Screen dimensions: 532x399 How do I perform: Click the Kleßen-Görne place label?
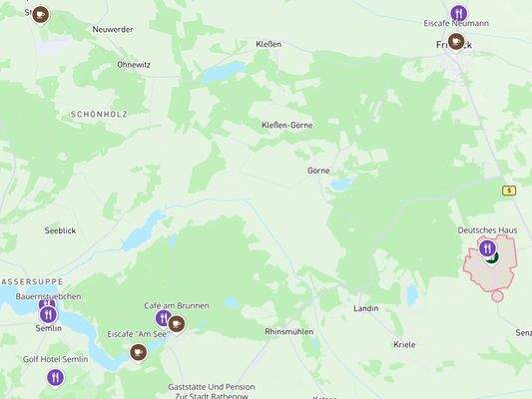pyautogui.click(x=287, y=125)
